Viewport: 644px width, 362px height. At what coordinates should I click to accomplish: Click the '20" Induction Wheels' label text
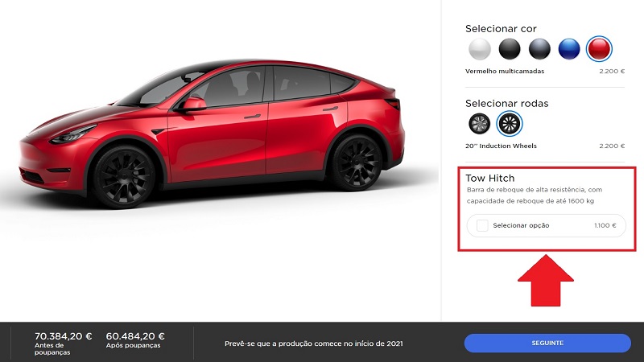coord(501,146)
